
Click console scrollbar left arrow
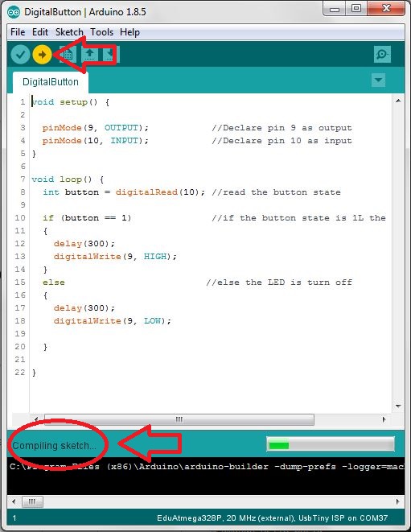click(14, 501)
